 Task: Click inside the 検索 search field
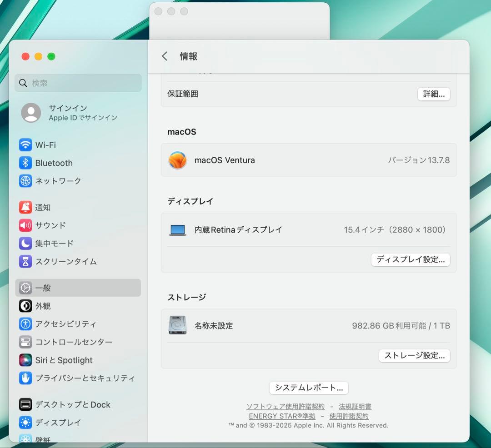(x=77, y=83)
